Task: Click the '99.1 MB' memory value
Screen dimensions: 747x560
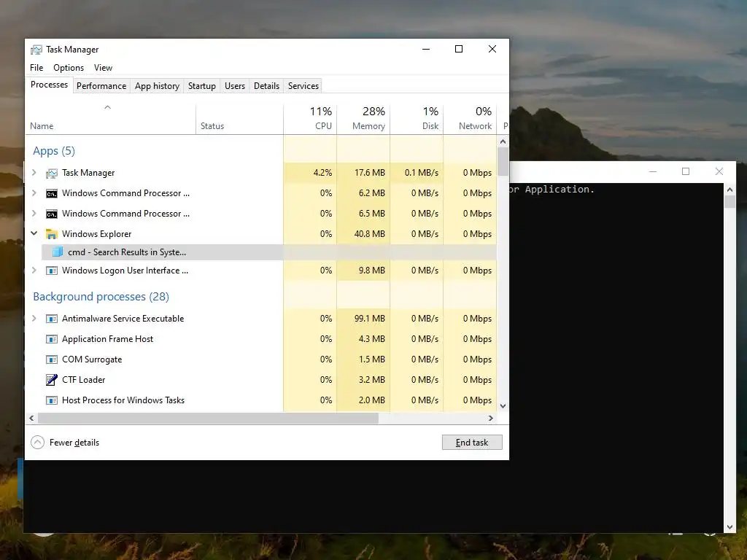Action: (x=370, y=319)
